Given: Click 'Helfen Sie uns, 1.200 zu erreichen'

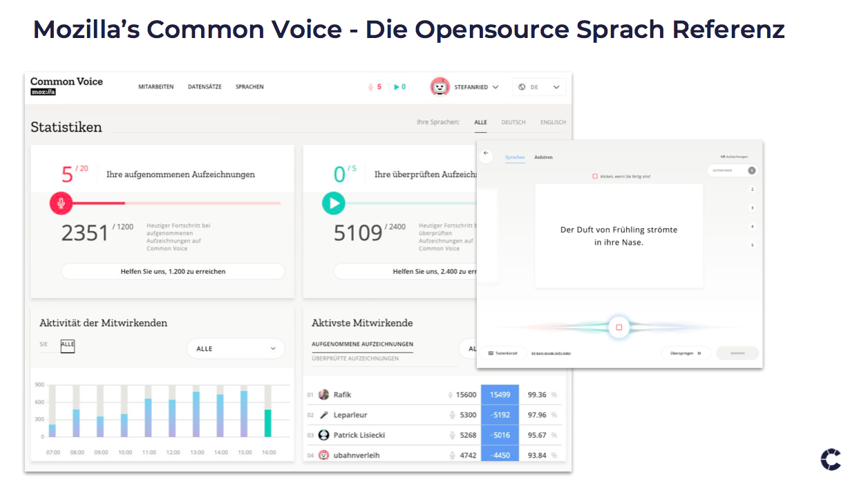Looking at the screenshot, I should tap(173, 272).
